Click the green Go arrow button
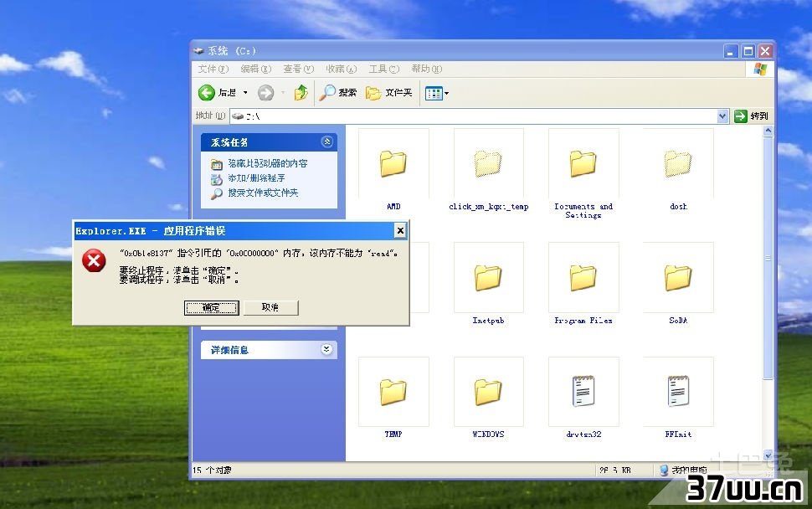Screen dimensions: 812x509 (x=741, y=116)
